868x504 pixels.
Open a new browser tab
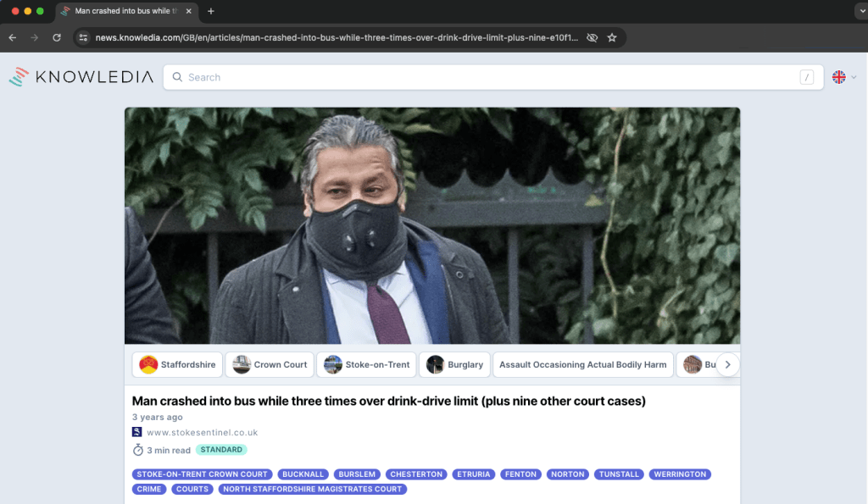211,11
